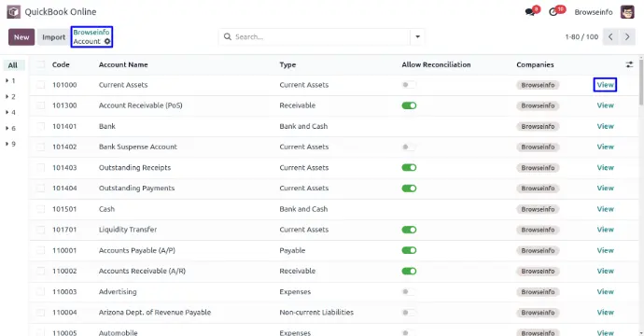Viewport: 644px width, 336px height.
Task: Click View for Bank Suspense Account
Action: (605, 147)
